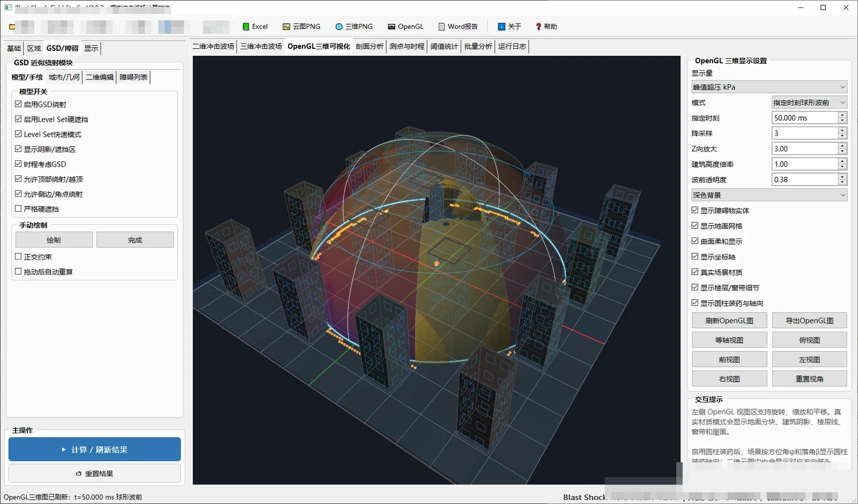Click the Excel export icon in toolbar
858x504 pixels.
coord(246,27)
